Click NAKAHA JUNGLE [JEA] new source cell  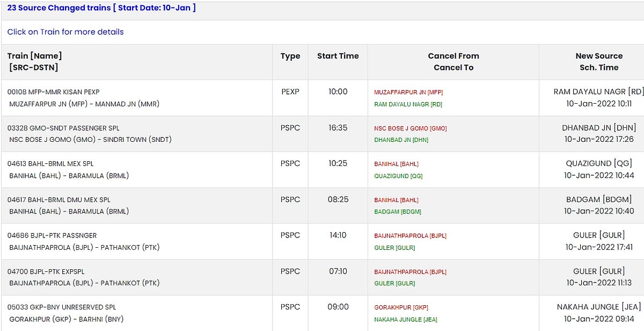coord(599,307)
